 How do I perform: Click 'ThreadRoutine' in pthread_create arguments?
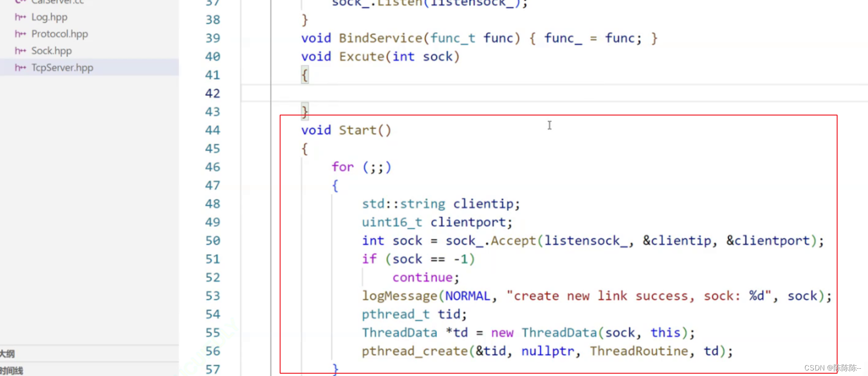tap(639, 351)
